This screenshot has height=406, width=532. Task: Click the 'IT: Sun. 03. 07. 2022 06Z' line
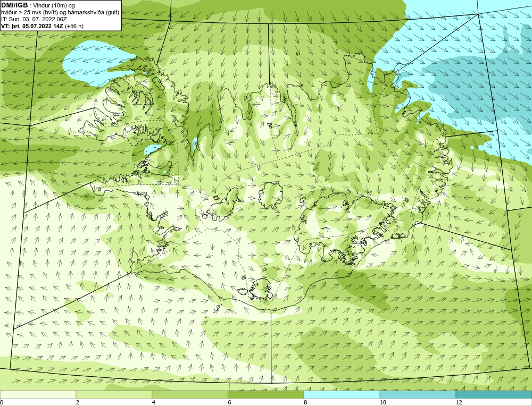coord(34,19)
